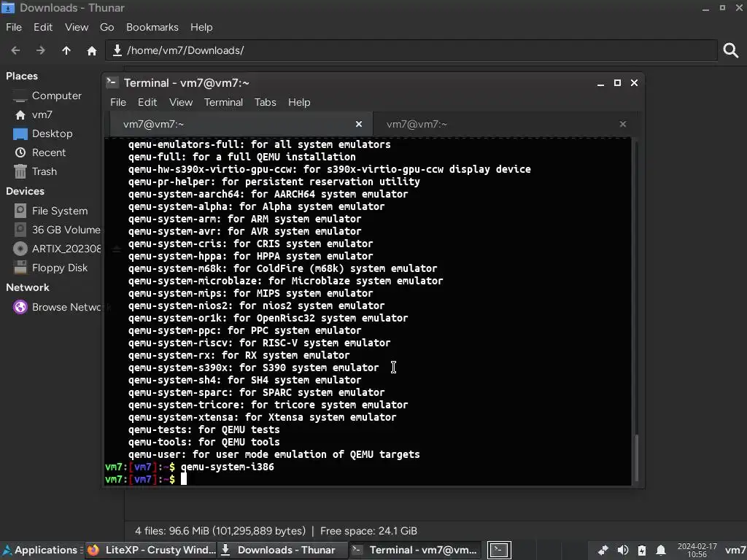Open notifications bell icon
747x560 pixels.
(661, 550)
